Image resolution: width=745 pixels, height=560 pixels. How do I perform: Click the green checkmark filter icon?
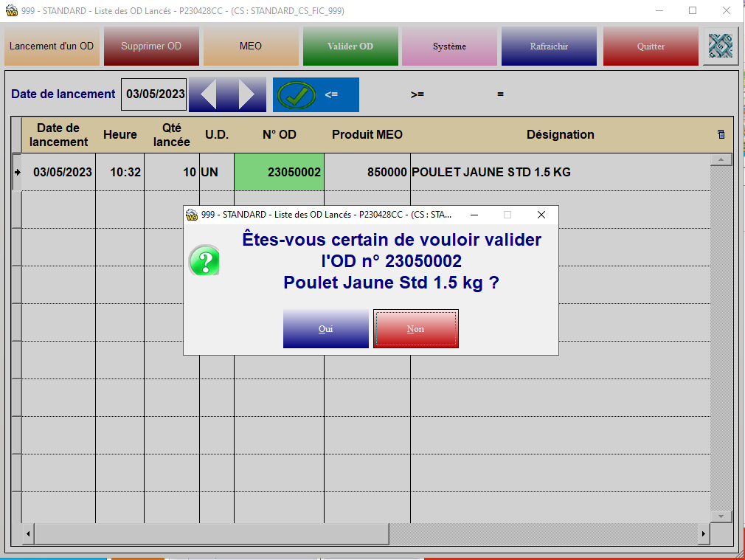pyautogui.click(x=296, y=94)
